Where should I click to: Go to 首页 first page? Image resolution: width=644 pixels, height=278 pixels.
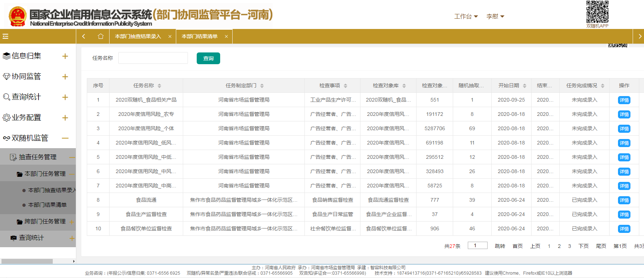[x=518, y=246]
